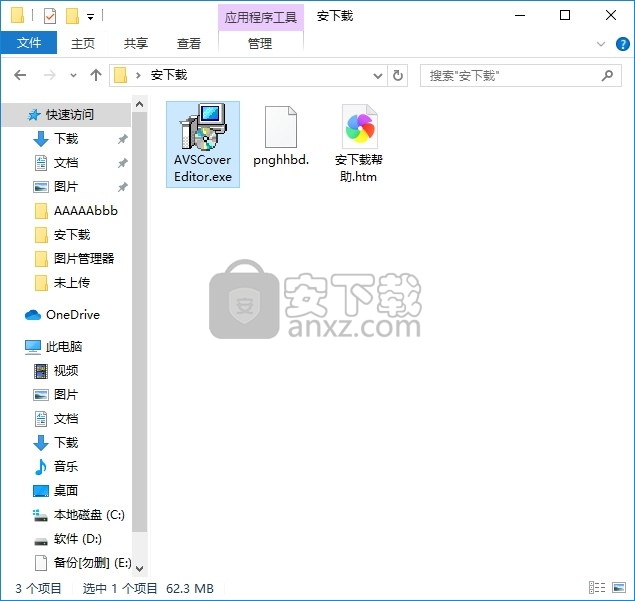Maximize the 安下载 window
Viewport: 635px width, 601px height.
tap(565, 16)
